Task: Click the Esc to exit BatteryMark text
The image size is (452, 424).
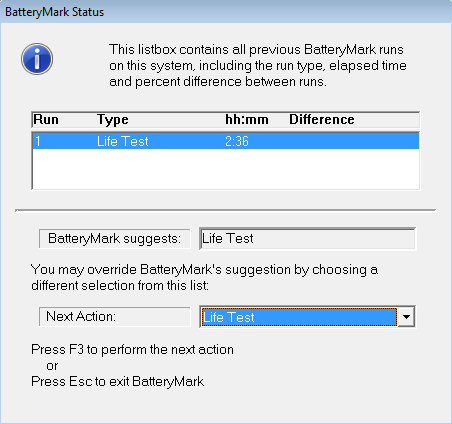Action: click(117, 382)
